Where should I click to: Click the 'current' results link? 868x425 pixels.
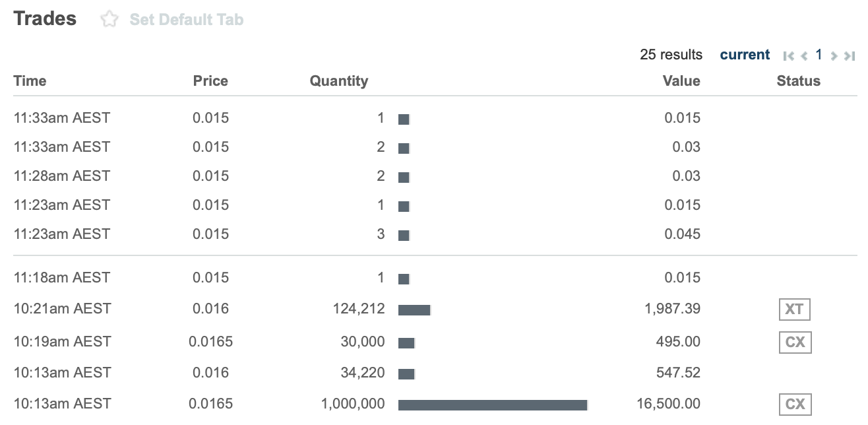pyautogui.click(x=745, y=55)
